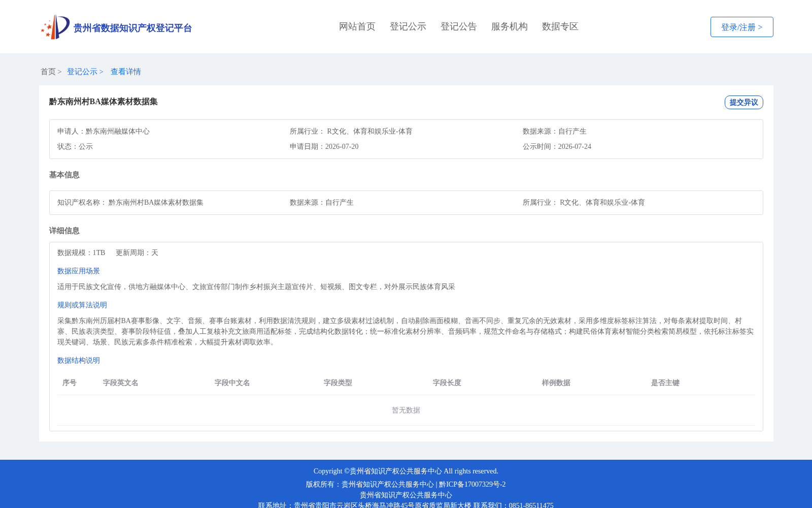The height and width of the screenshot is (508, 812).
Task: Click the 详细信息 section heading
Action: [64, 231]
